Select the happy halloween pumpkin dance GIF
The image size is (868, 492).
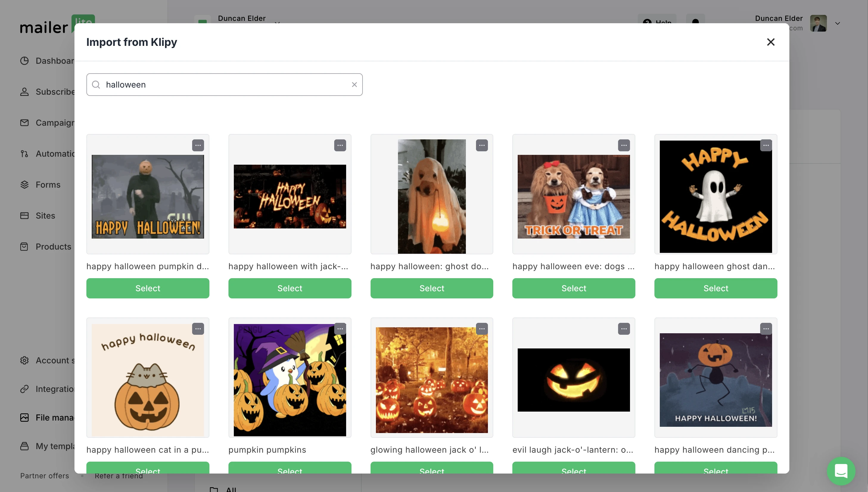coord(148,288)
